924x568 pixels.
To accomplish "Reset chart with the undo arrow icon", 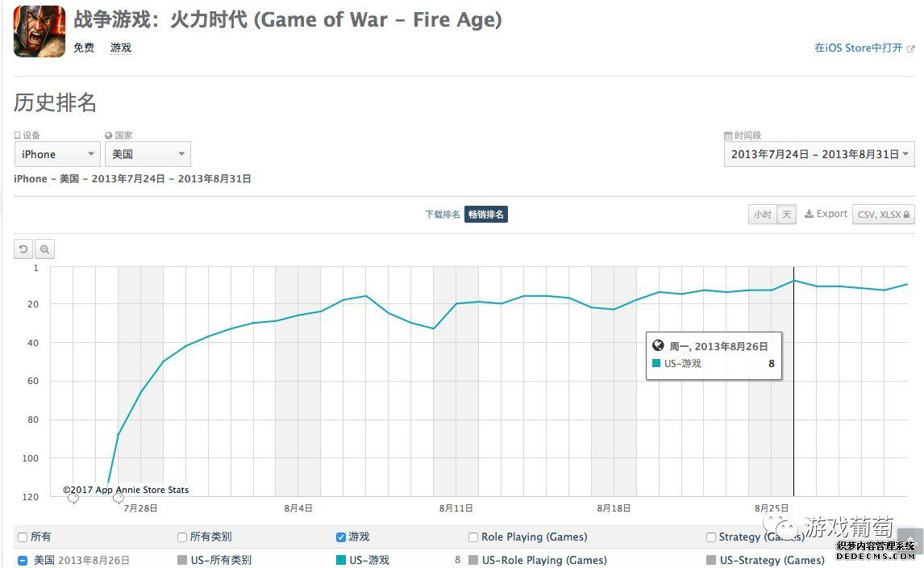I will (23, 249).
